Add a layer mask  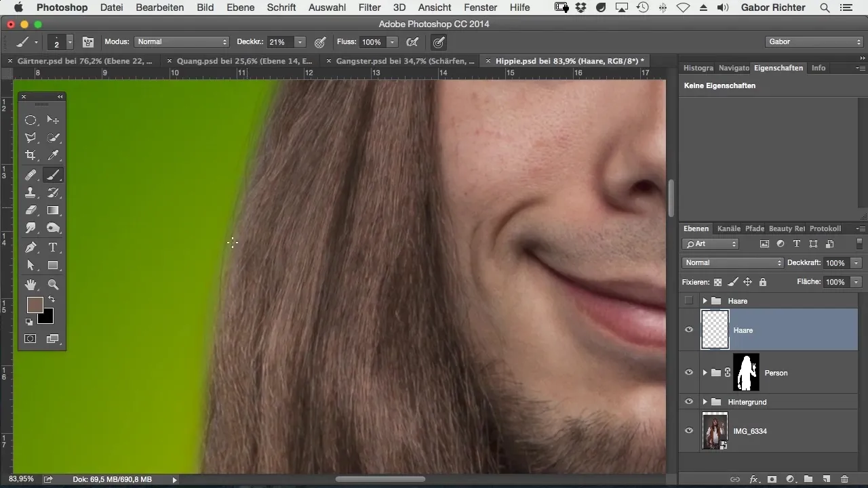772,479
